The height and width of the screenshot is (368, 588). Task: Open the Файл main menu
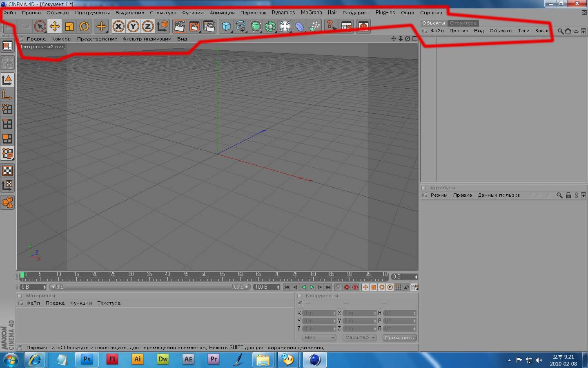[x=10, y=13]
